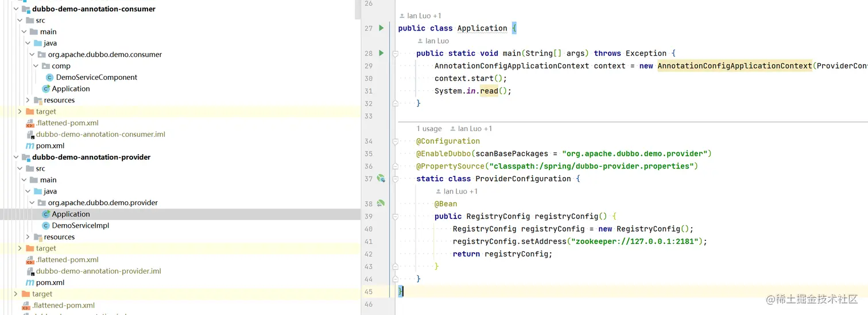Click the resources folder icon in provider module
Screen dimensions: 868x315
[38, 237]
